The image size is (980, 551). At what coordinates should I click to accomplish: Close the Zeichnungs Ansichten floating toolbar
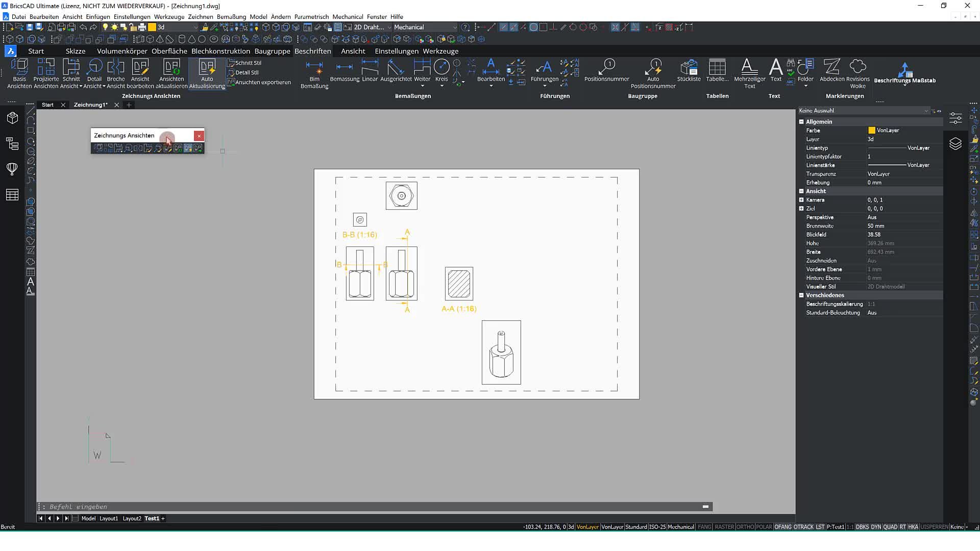point(199,136)
